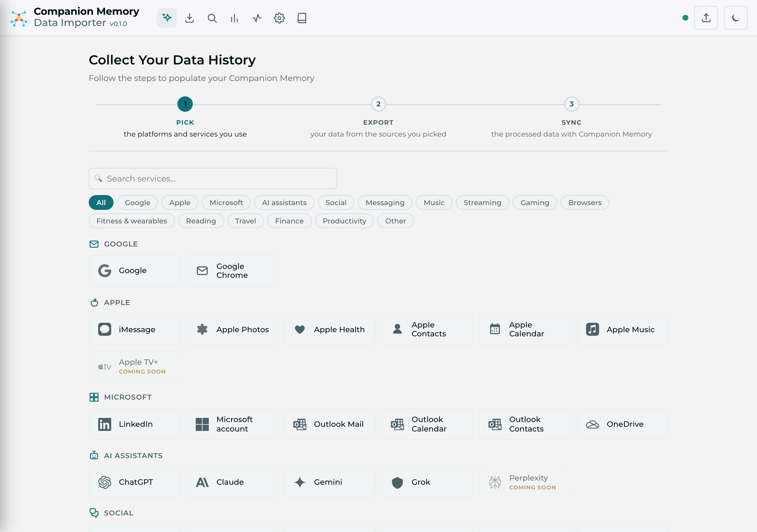757x532 pixels.
Task: Pick the Microsoft account card
Action: click(232, 424)
